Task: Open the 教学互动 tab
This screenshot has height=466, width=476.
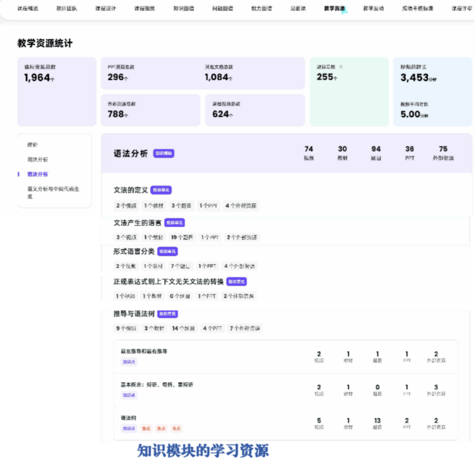Action: [373, 8]
